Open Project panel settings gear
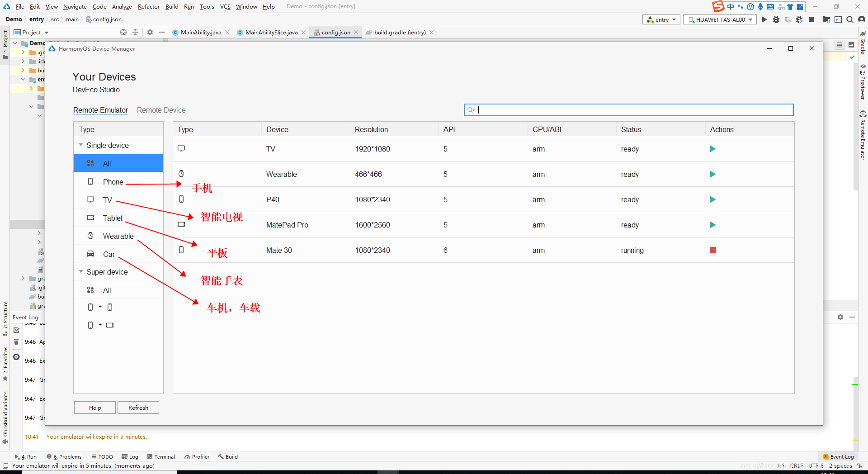 click(x=150, y=32)
